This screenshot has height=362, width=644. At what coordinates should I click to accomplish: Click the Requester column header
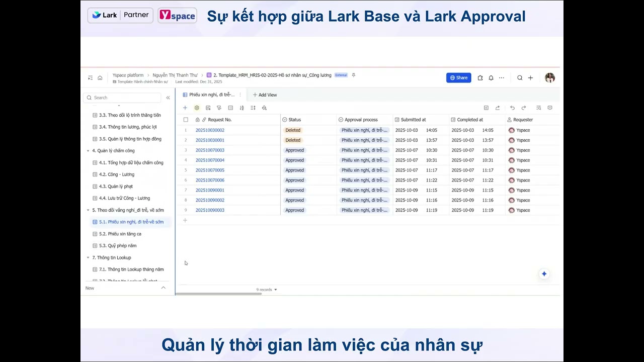point(532,120)
